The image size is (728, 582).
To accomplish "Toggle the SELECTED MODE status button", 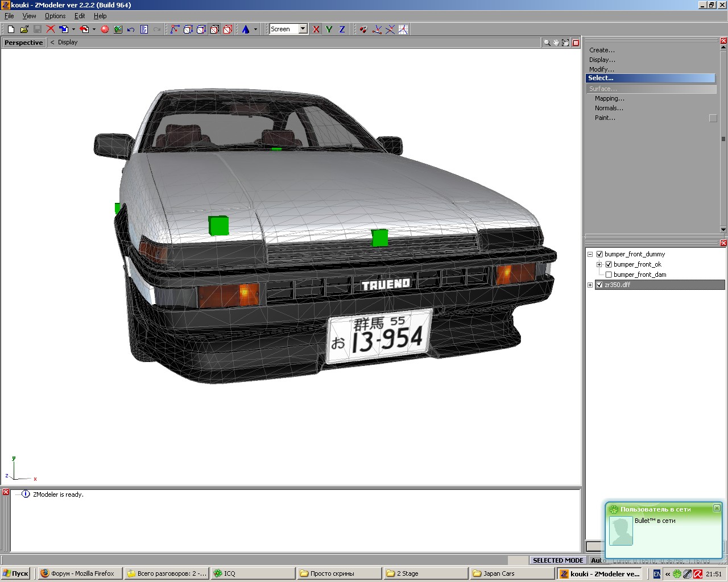I will coord(557,560).
